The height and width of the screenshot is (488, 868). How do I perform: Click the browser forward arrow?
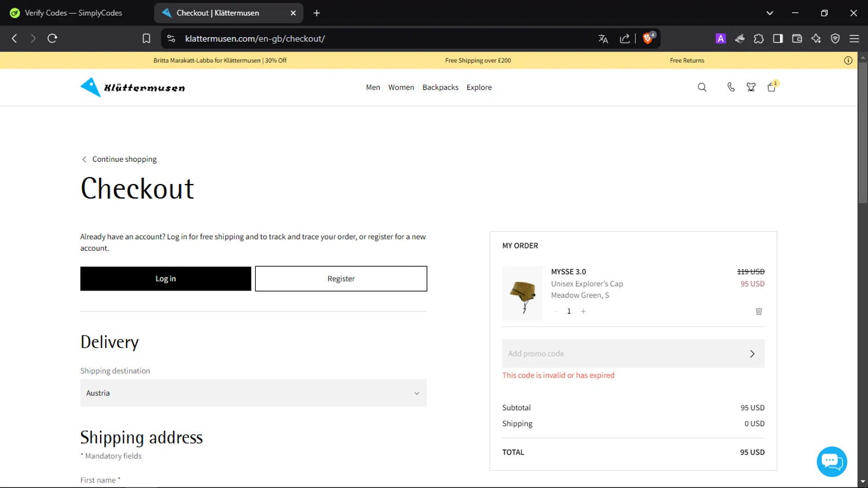pyautogui.click(x=33, y=38)
